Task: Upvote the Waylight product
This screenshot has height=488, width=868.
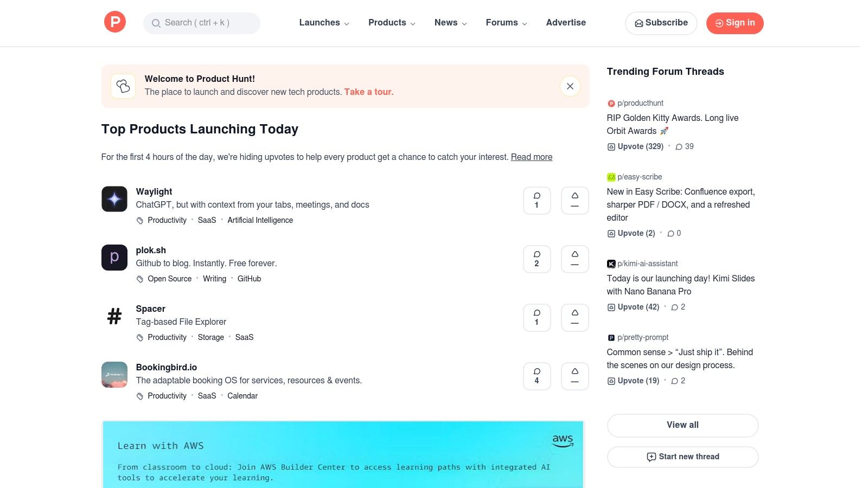Action: 575,201
